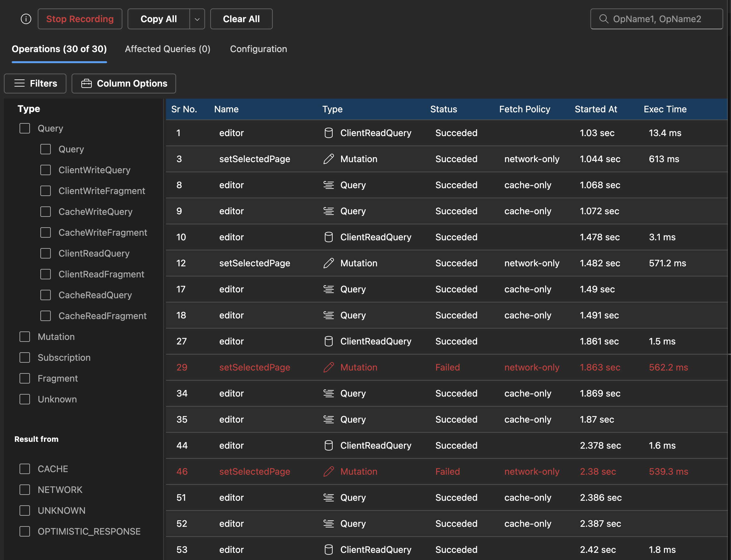Click the Clear All button
Screen dimensions: 731x560
coord(241,19)
